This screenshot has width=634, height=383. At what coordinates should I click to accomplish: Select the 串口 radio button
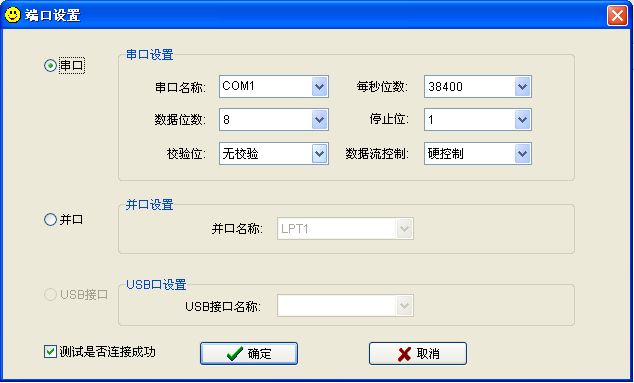(x=50, y=66)
